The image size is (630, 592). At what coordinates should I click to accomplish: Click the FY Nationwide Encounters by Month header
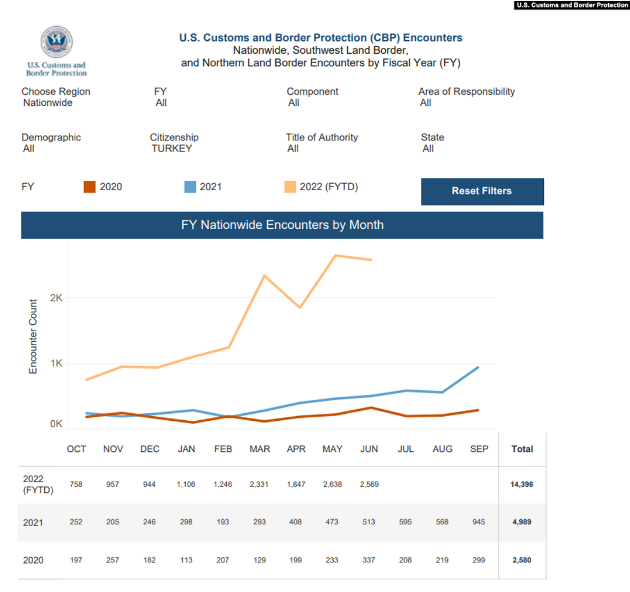pos(282,225)
